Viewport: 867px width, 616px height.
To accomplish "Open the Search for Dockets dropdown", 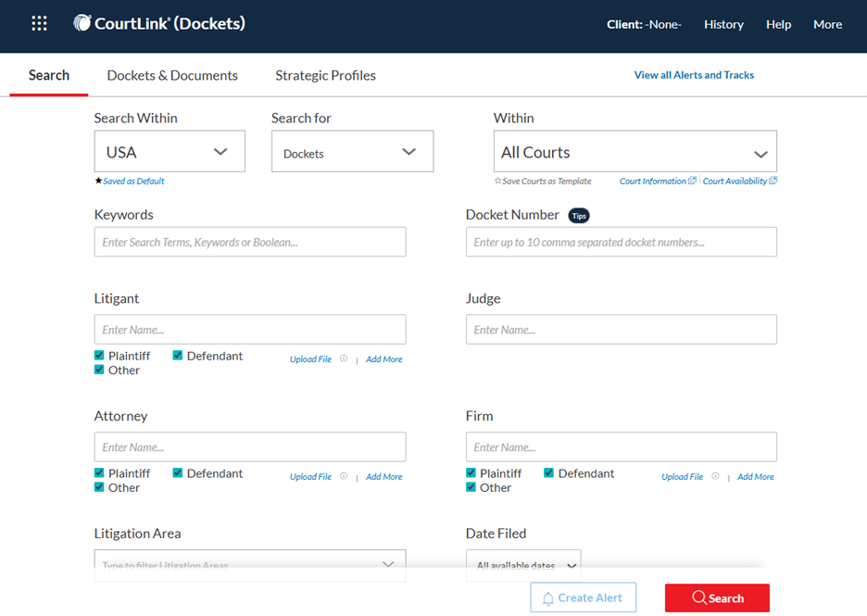I will click(x=352, y=153).
